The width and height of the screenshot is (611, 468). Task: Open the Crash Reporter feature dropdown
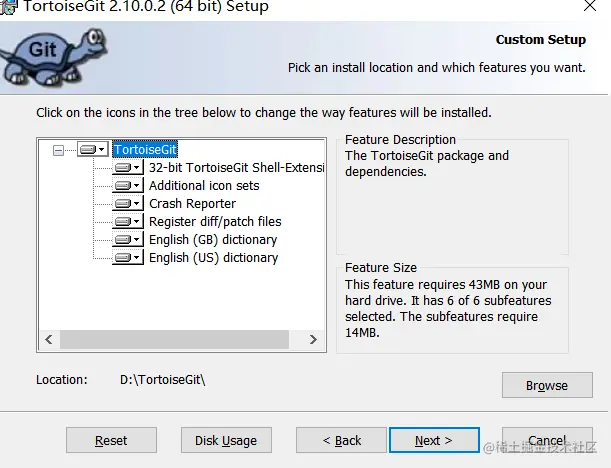click(x=128, y=203)
